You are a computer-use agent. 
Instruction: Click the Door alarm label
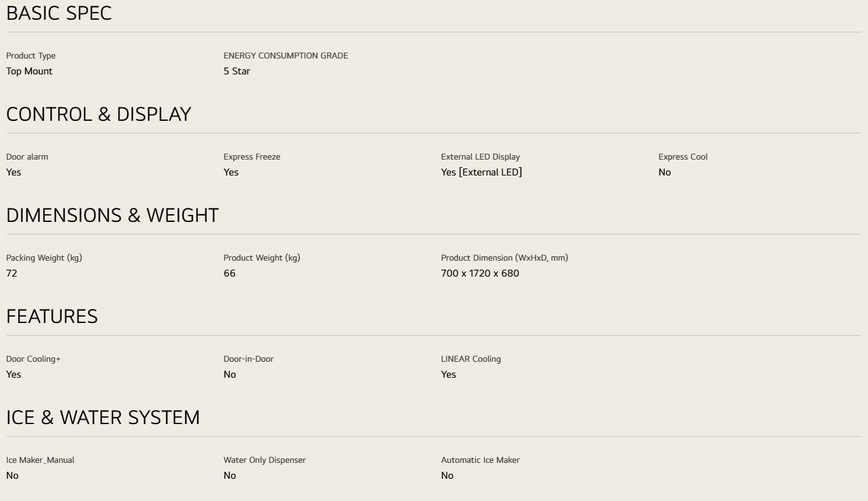[x=27, y=157]
